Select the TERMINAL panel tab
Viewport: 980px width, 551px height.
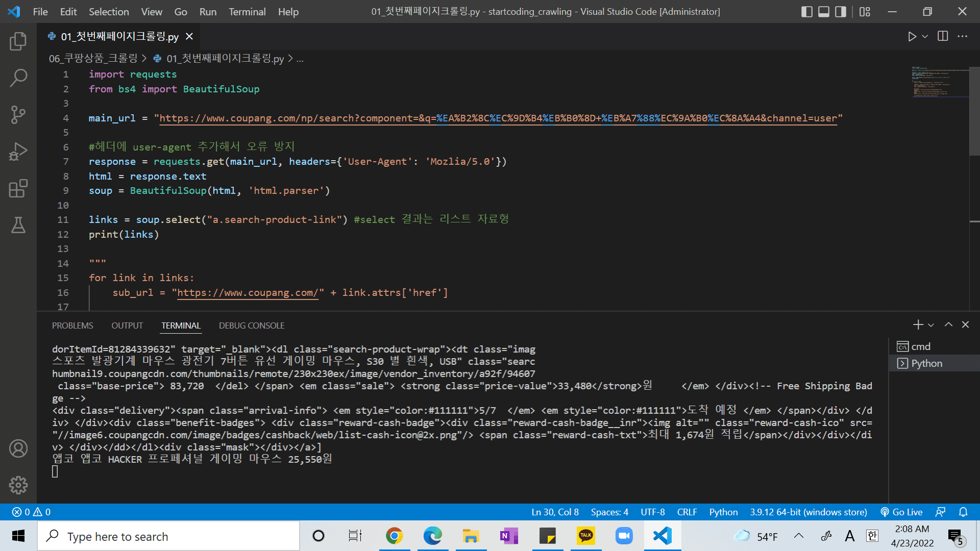click(x=181, y=325)
